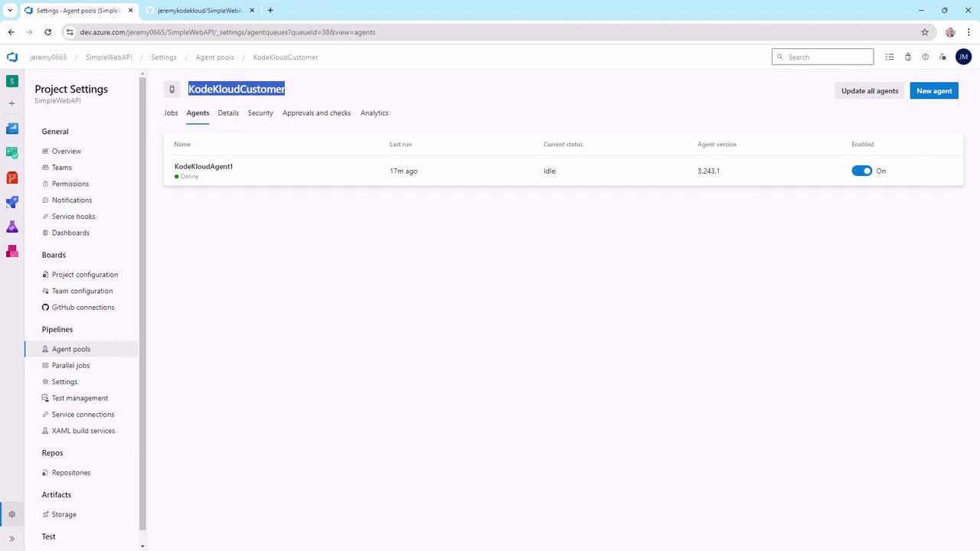Viewport: 980px width, 551px height.
Task: Open the Repos hub icon in the left rail
Action: pos(12,178)
